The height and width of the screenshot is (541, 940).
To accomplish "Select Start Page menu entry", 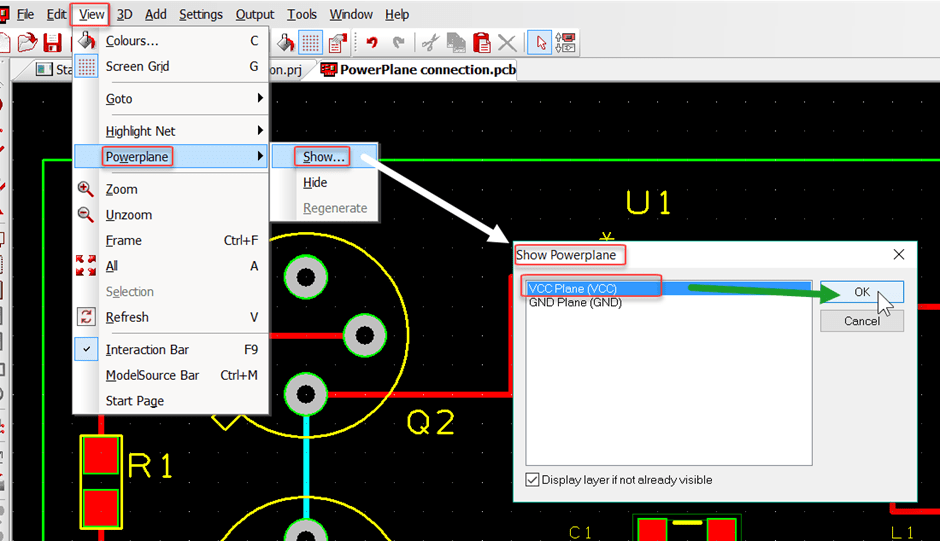I will 171,401.
